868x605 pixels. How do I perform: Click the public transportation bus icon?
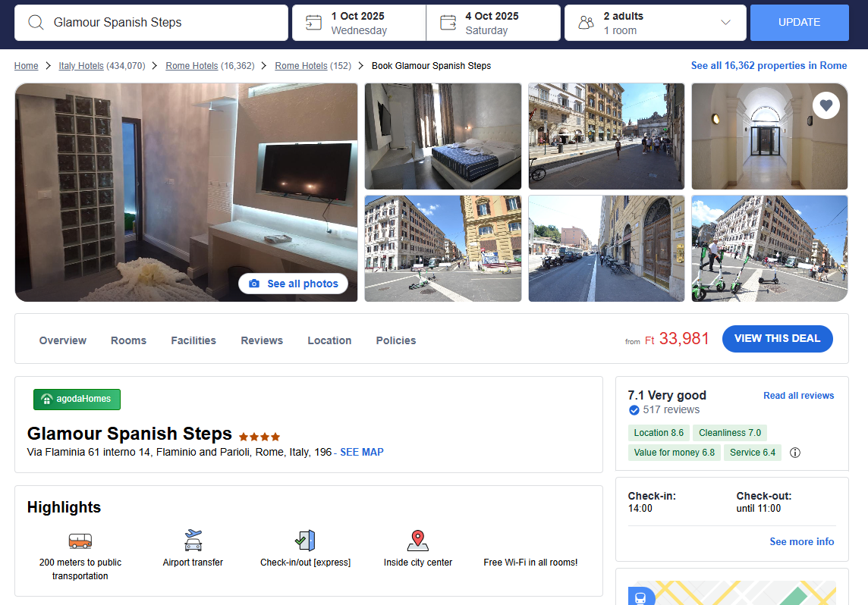80,541
